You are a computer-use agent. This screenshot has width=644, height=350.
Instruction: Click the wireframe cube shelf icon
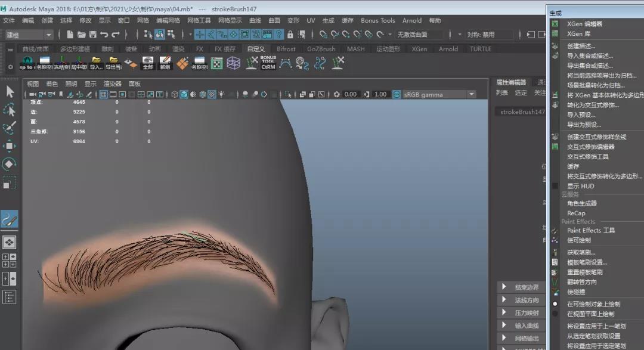pos(234,63)
